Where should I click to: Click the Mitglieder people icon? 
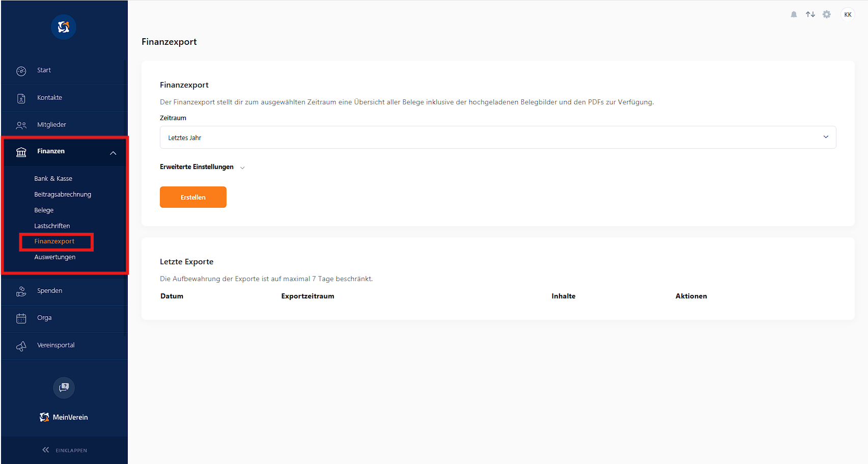21,125
